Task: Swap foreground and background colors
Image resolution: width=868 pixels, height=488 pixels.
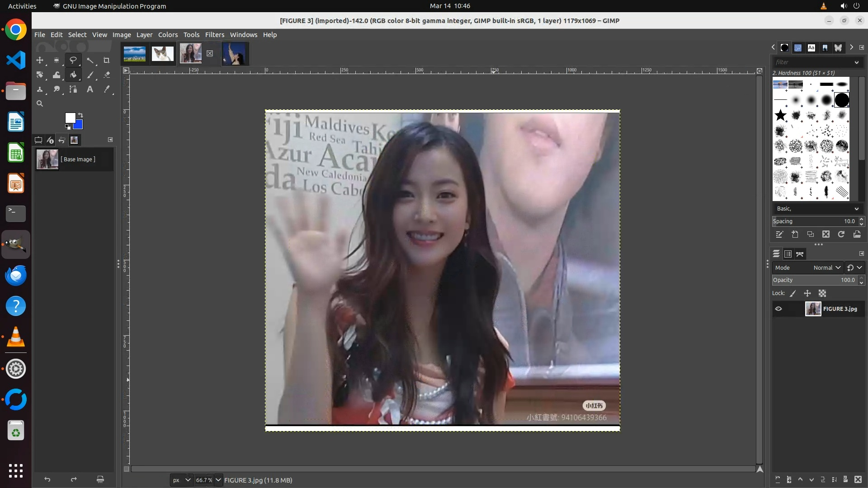Action: point(80,115)
